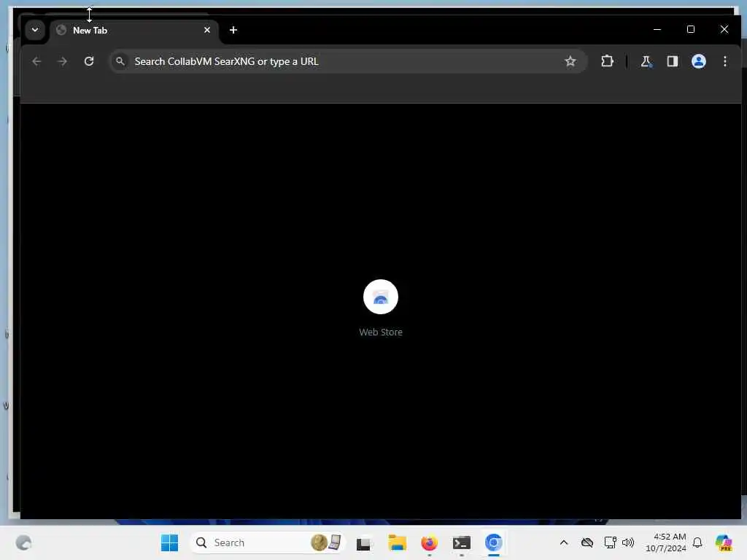Click the search highlight image in taskbar search
The image size is (747, 560).
click(x=326, y=542)
